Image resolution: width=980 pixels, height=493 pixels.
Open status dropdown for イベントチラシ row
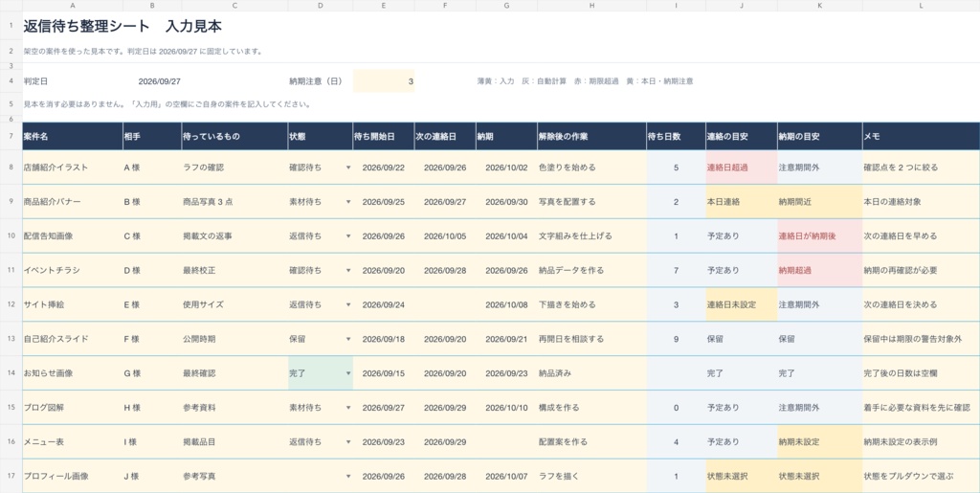(348, 271)
